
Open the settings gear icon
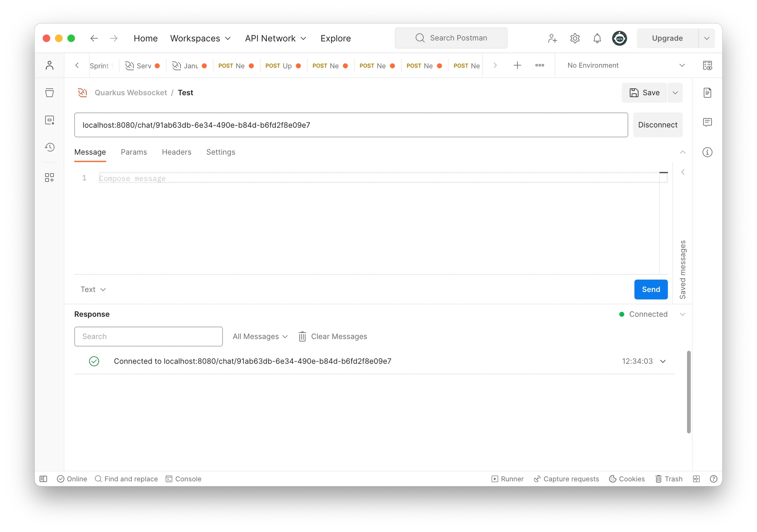click(575, 38)
